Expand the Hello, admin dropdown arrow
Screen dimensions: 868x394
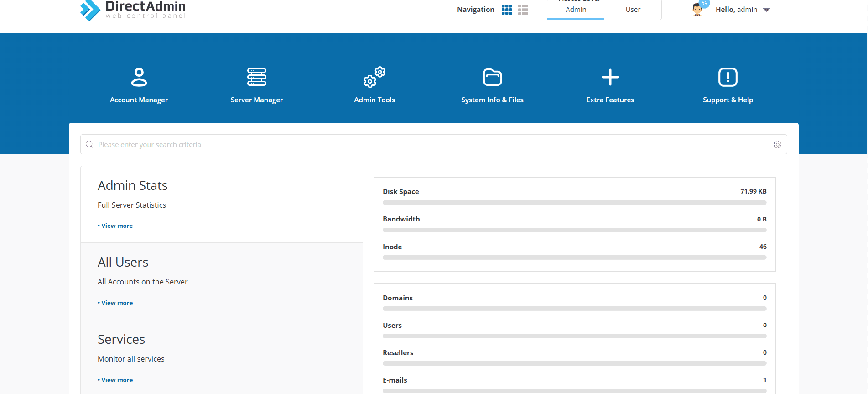766,10
